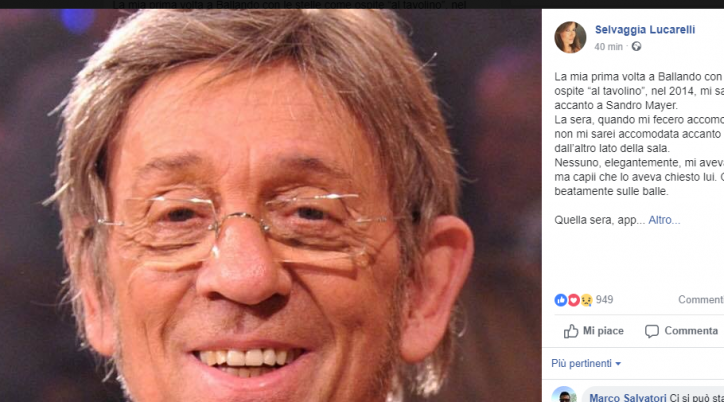Open Selvaggia Lucarelli's profile name link
The image size is (724, 402).
click(x=645, y=30)
